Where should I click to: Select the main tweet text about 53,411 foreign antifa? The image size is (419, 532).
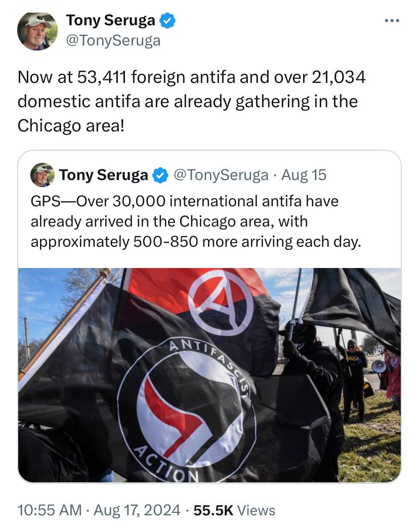191,101
